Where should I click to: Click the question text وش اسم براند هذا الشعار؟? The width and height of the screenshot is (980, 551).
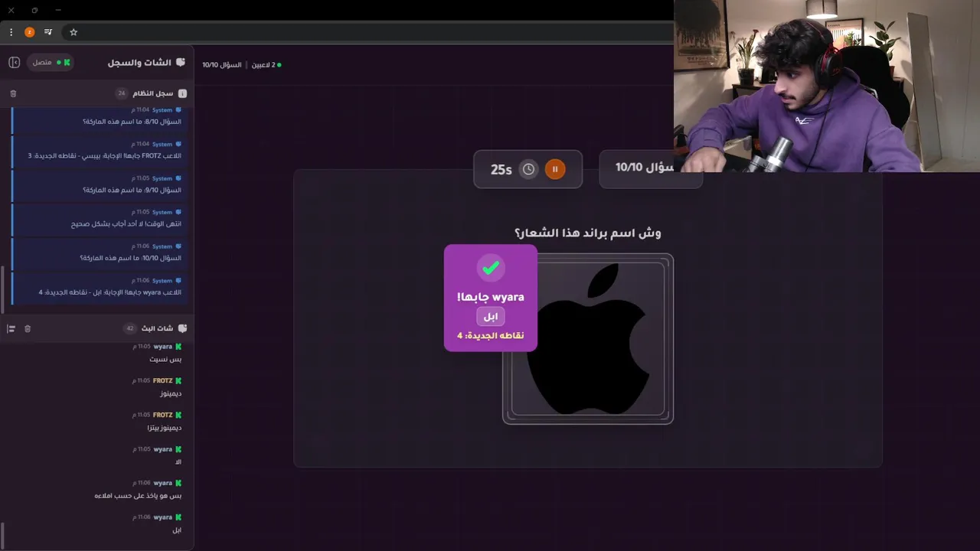(x=588, y=233)
